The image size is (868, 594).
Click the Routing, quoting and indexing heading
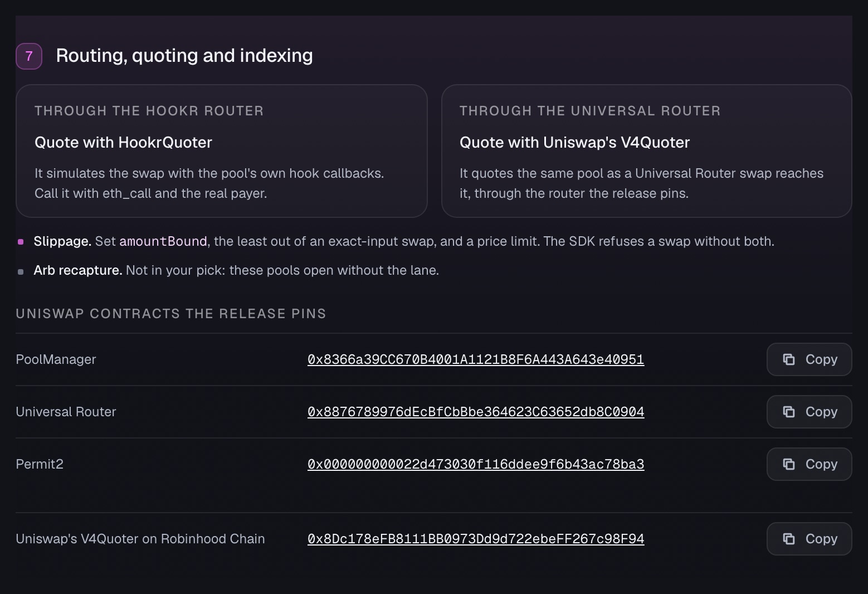point(184,56)
